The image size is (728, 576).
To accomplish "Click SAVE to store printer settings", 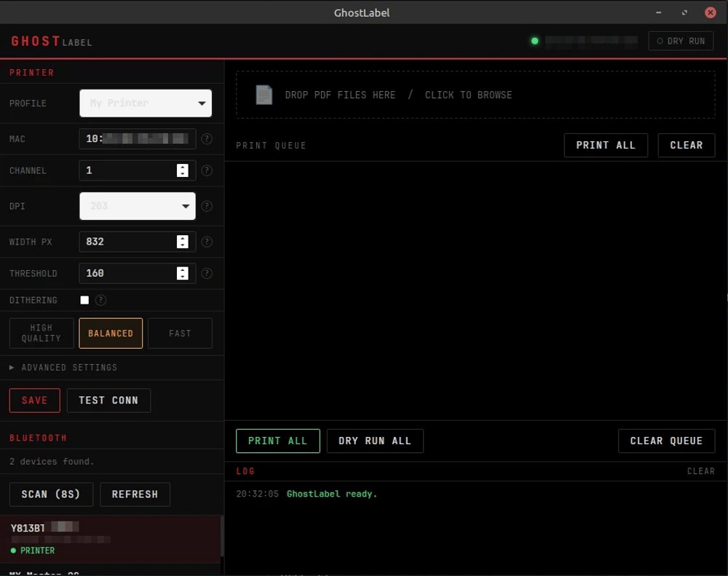I will [35, 401].
